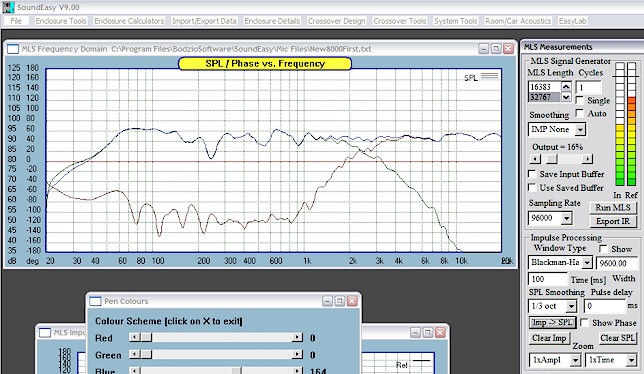The image size is (644, 374).
Task: Enable Save Input Buffer checkbox
Action: point(532,174)
